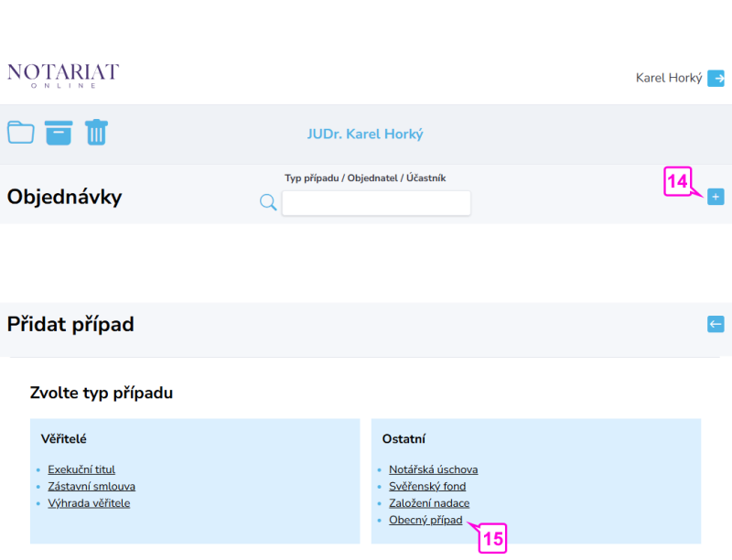Click the JUDr. Karel Horký notary title
The image size is (732, 560).
coord(365,135)
